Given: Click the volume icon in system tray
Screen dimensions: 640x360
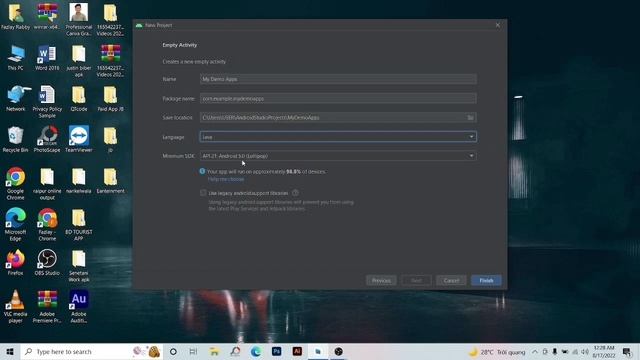Looking at the screenshot, I should 585,351.
